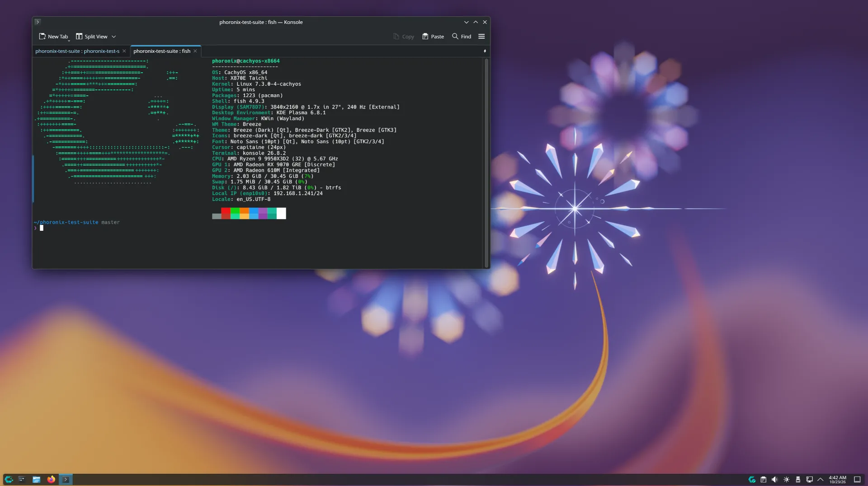Click the Split View toolbar button

[x=91, y=37]
